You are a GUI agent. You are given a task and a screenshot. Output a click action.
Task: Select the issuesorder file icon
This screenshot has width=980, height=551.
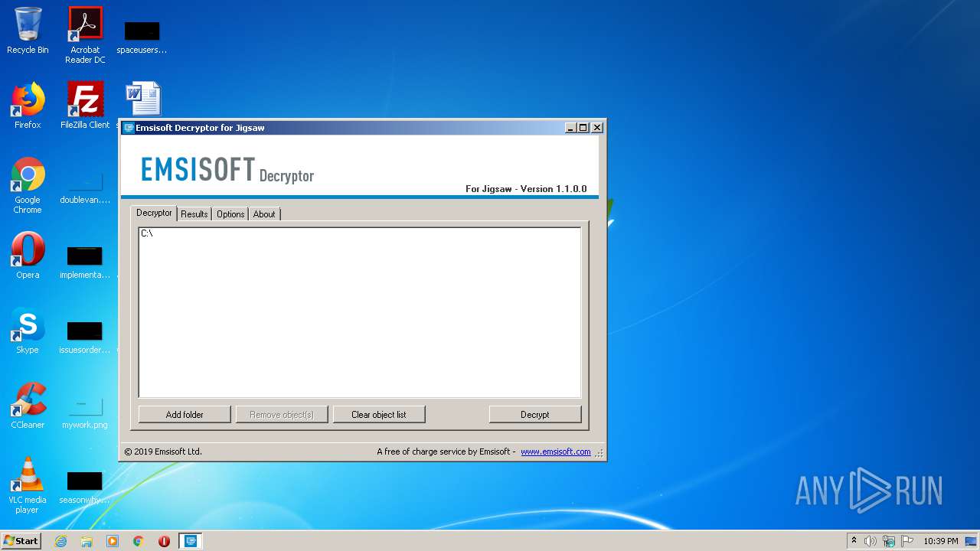coord(85,336)
